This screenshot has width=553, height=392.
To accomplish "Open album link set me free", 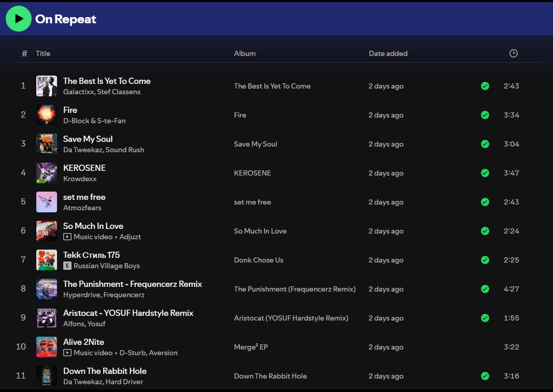I will pyautogui.click(x=252, y=202).
